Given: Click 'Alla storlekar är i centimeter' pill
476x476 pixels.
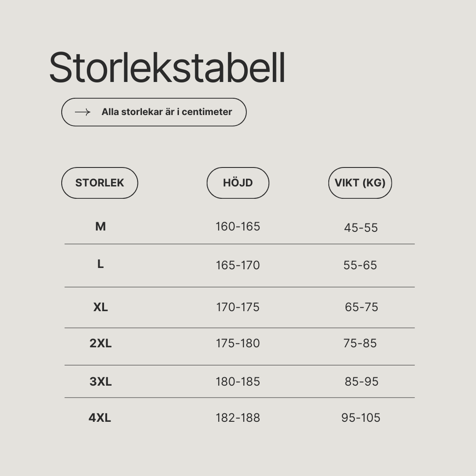Looking at the screenshot, I should click(x=154, y=112).
